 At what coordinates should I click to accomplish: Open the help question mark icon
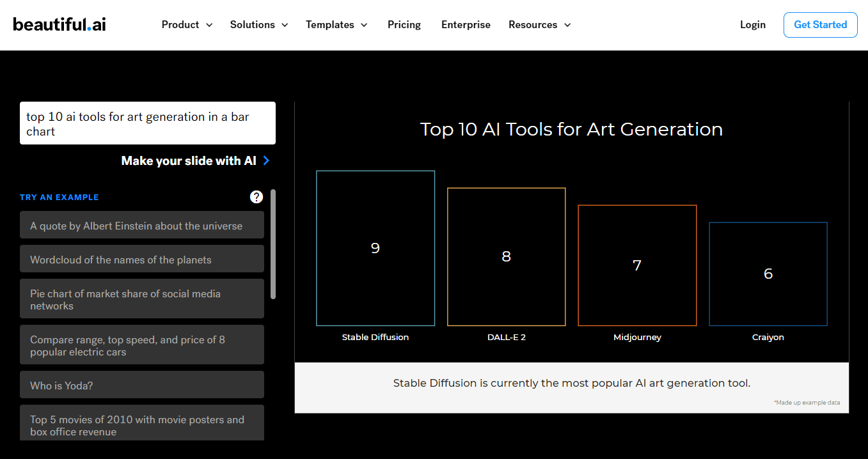click(256, 197)
